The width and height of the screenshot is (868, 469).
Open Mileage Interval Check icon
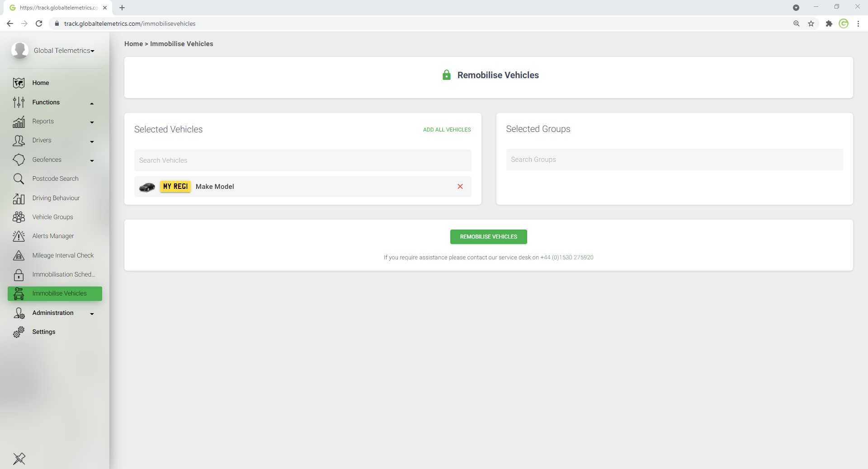[x=19, y=256]
